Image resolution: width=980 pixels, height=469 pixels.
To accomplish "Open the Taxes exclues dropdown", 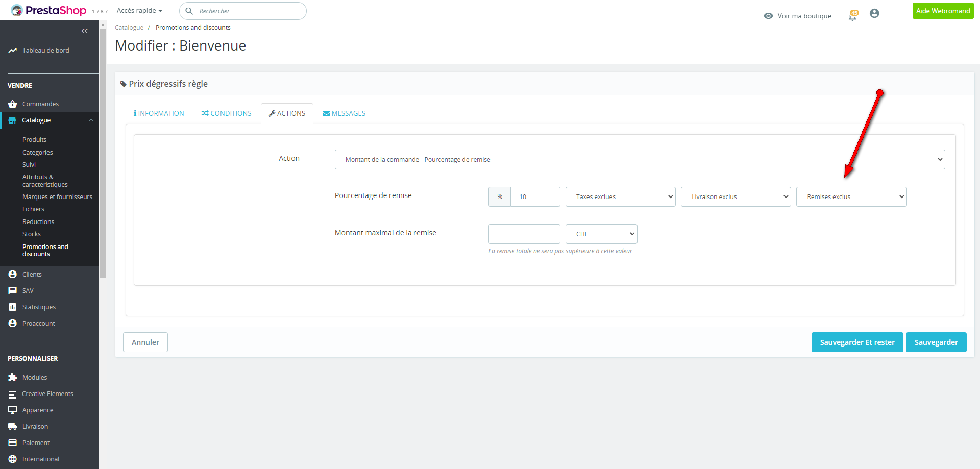I will click(620, 197).
